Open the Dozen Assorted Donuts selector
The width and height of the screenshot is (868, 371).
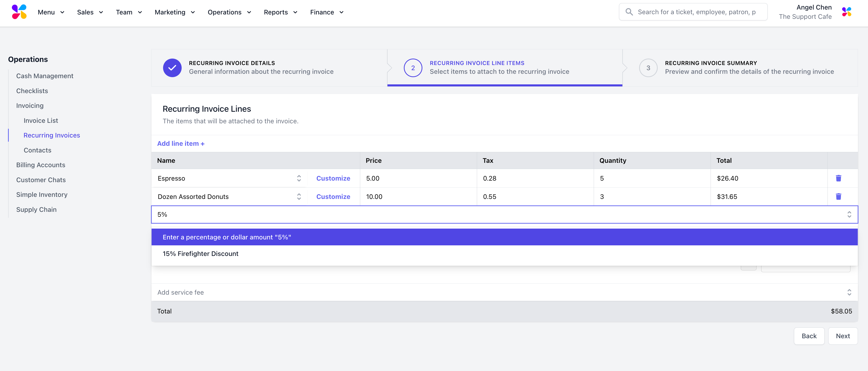click(299, 196)
